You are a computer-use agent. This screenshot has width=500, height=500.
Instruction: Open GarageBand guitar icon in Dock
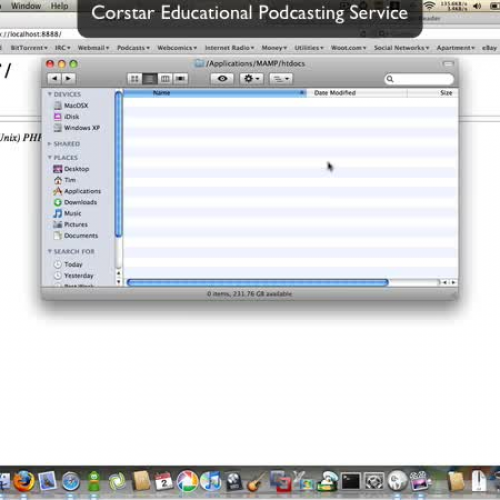[x=257, y=482]
